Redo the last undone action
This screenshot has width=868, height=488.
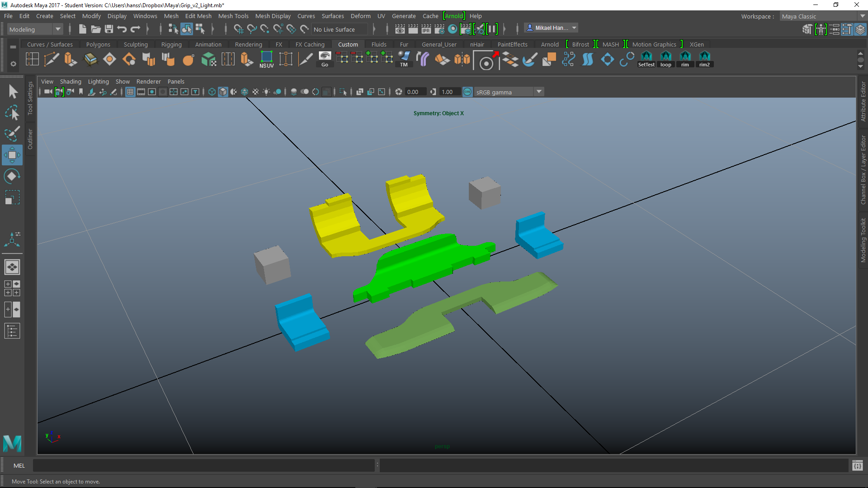coord(135,29)
